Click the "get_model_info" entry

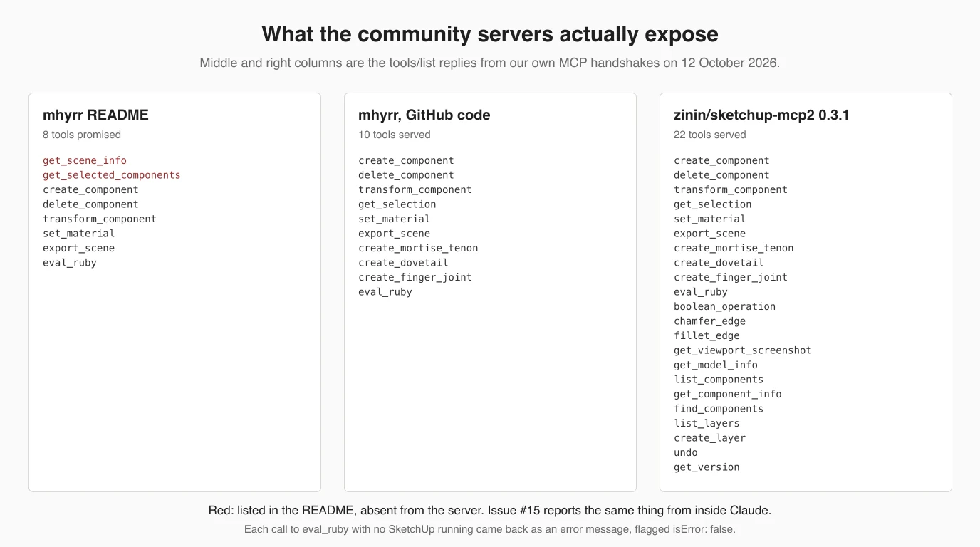716,365
